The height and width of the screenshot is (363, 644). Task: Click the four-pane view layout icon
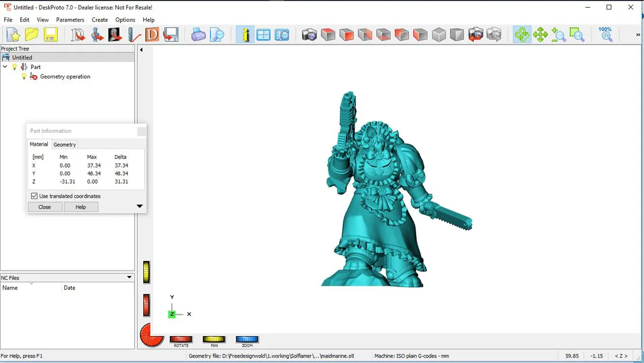coord(264,35)
